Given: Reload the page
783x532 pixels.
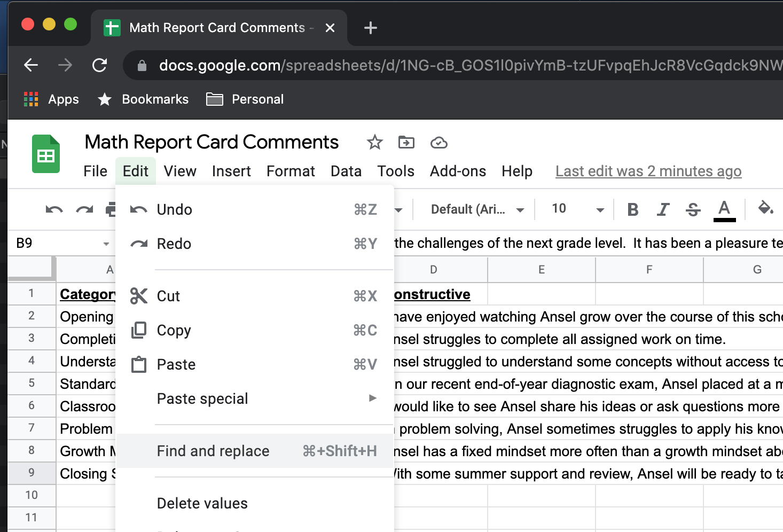Looking at the screenshot, I should click(99, 65).
